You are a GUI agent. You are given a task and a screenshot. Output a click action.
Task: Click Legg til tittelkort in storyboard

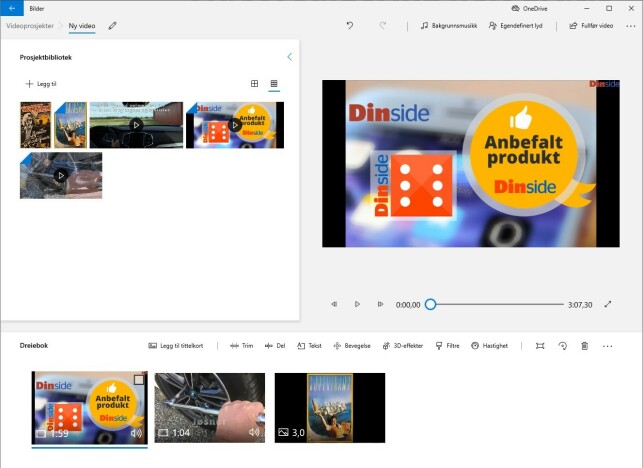(x=176, y=346)
